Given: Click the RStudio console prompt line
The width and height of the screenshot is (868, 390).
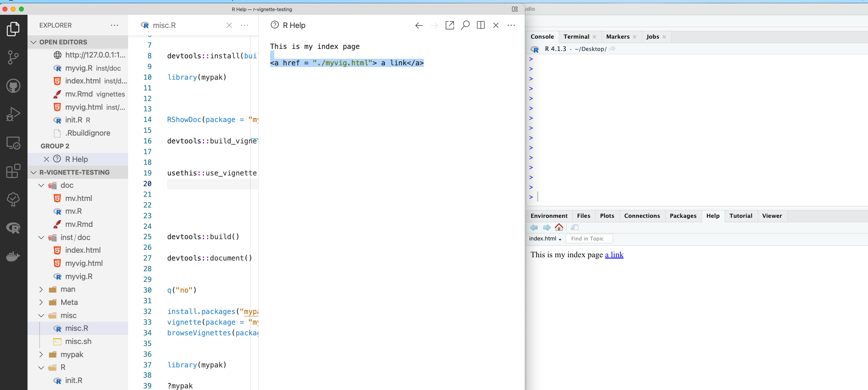Looking at the screenshot, I should tap(698, 197).
